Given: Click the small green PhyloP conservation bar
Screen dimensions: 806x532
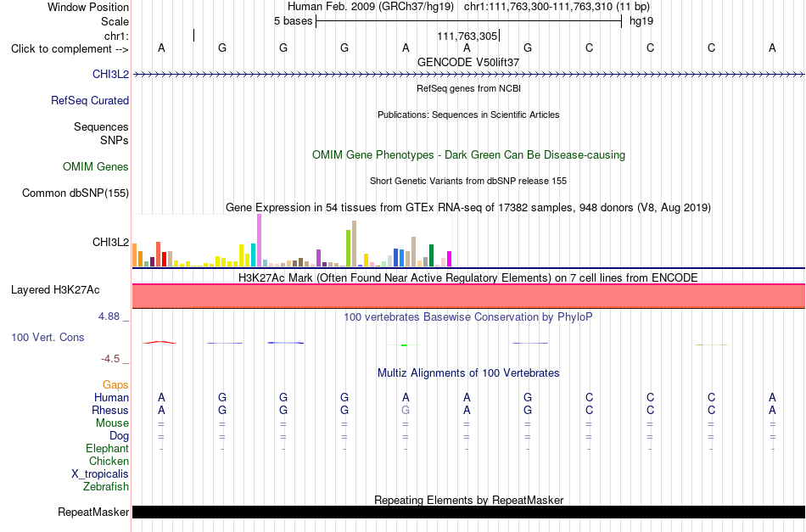Looking at the screenshot, I should click(404, 344).
